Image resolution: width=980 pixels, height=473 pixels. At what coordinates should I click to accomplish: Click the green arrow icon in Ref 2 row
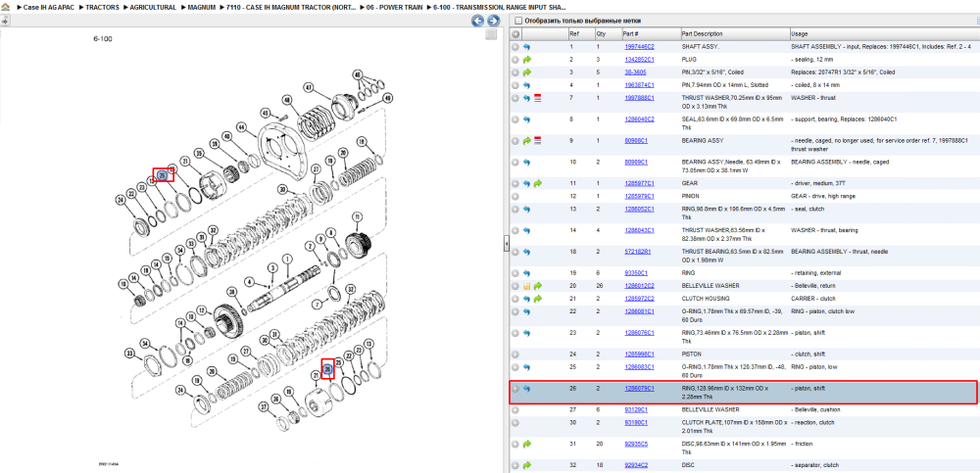[x=526, y=60]
